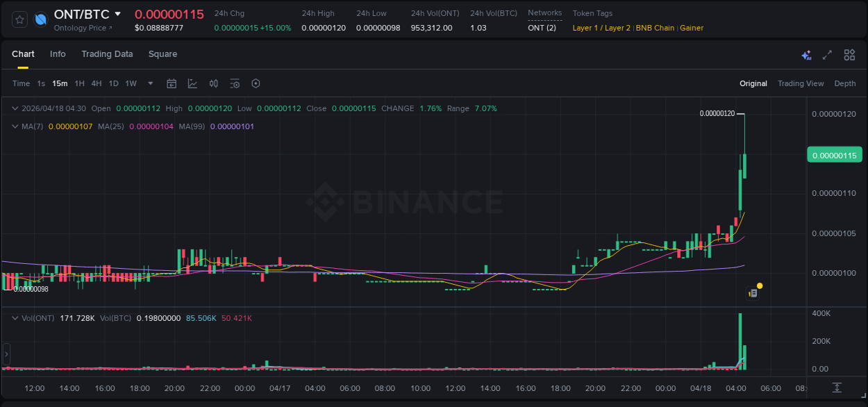Click the 24h change +15.00% value
The image size is (868, 407).
pos(276,28)
